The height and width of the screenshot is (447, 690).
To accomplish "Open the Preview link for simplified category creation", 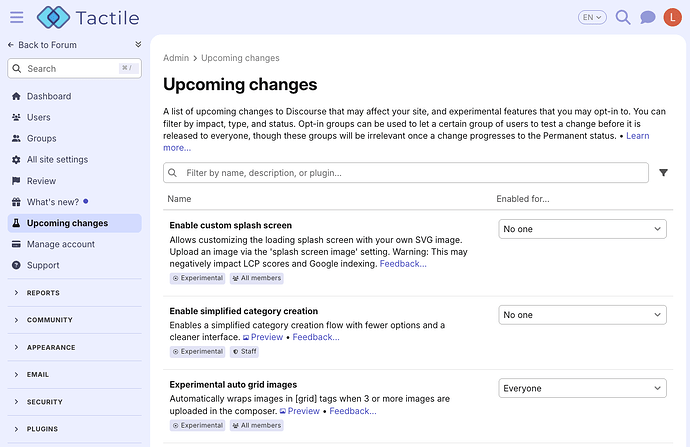I will [x=263, y=337].
